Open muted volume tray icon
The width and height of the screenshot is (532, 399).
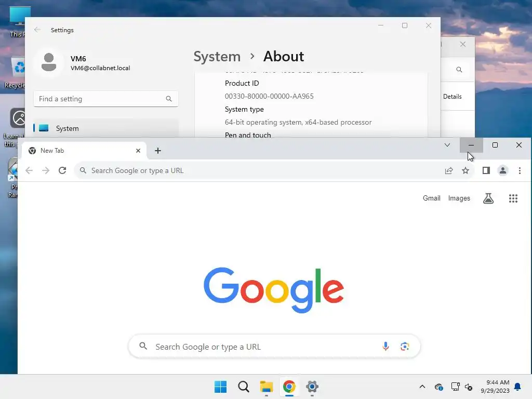[x=469, y=387]
